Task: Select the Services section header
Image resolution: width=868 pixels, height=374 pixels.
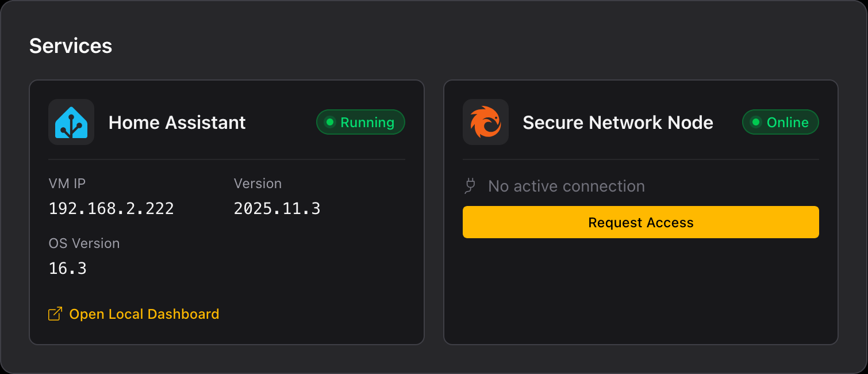Action: tap(71, 45)
